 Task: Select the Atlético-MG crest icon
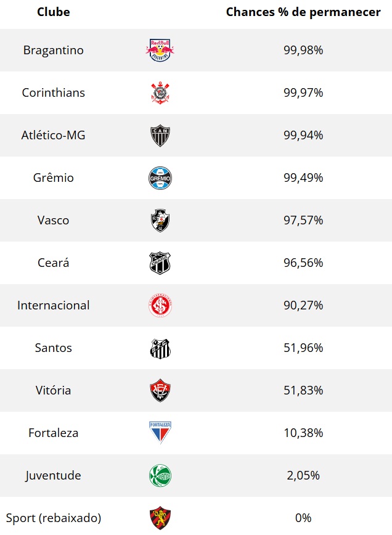click(x=160, y=136)
